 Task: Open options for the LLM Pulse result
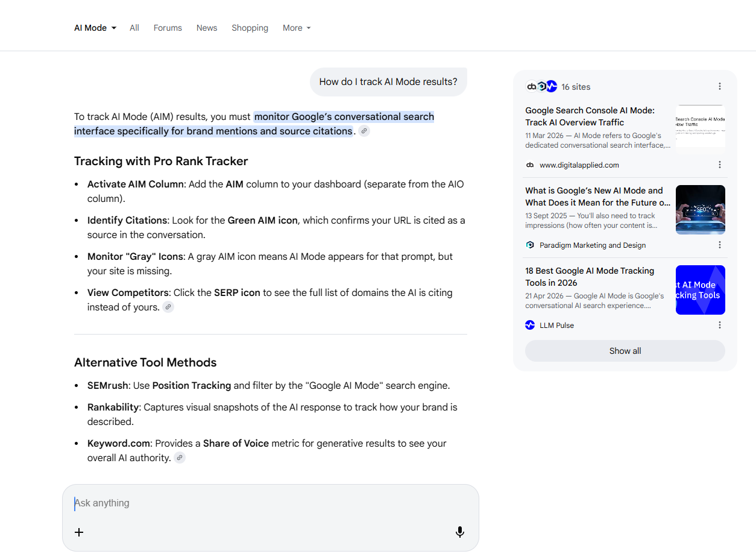pyautogui.click(x=720, y=325)
